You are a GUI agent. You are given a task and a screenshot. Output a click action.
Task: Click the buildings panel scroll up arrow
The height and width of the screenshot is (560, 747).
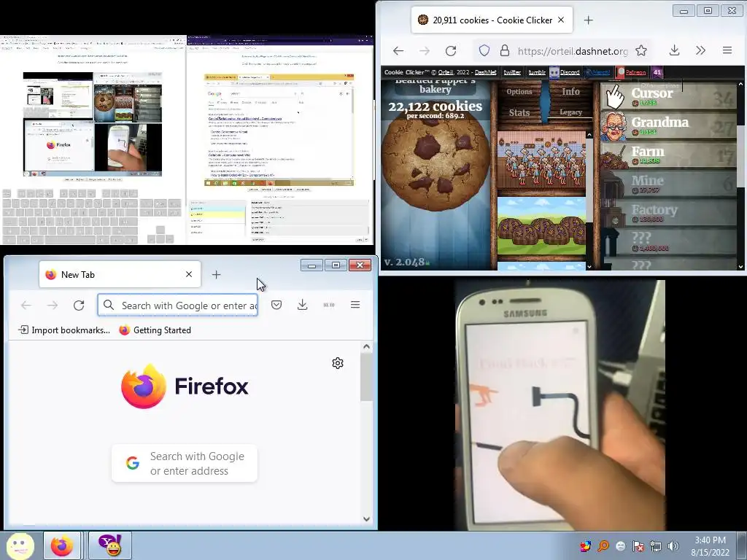coord(589,135)
